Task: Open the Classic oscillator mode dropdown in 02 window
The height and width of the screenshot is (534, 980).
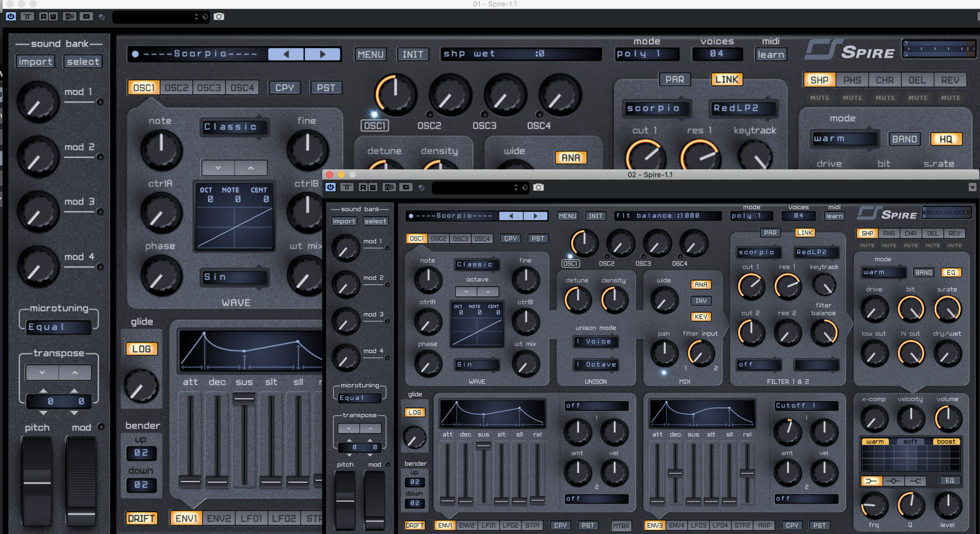Action: (477, 265)
